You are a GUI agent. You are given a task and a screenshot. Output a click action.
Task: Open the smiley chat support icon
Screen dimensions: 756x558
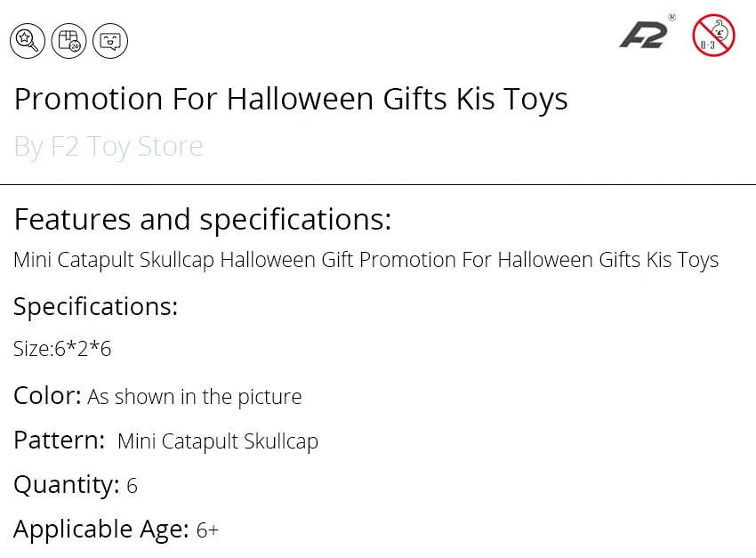tap(110, 41)
